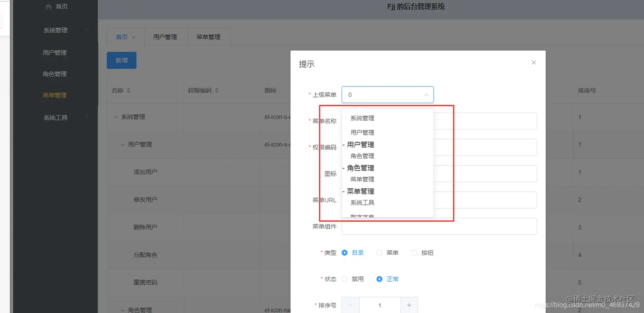This screenshot has height=313, width=644.
Task: Sort the 权限编码 column with its sort arrows
Action: (x=217, y=90)
